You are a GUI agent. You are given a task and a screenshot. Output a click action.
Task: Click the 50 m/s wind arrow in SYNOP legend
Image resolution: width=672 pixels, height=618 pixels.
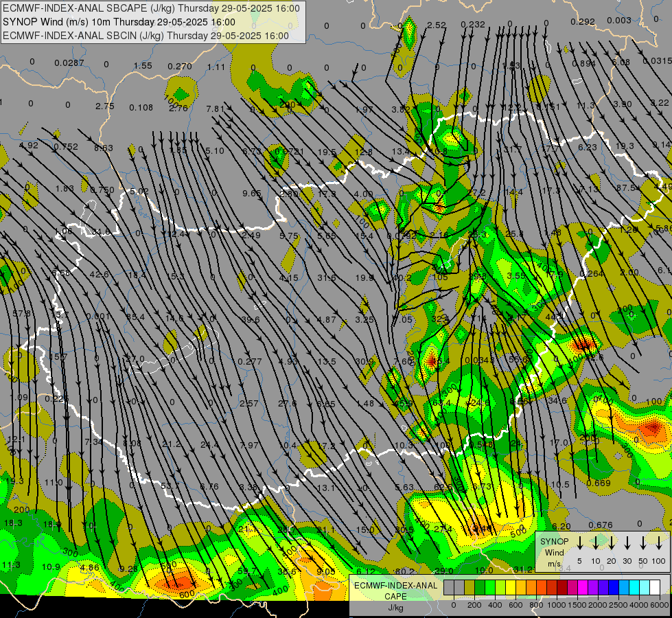coord(643,543)
